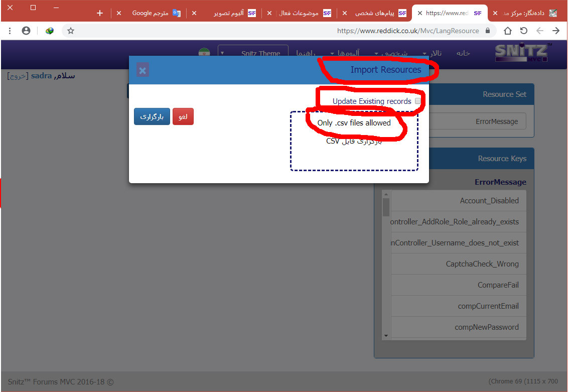Enable the Update Existing records checkbox
This screenshot has height=392, width=569.
[x=418, y=101]
